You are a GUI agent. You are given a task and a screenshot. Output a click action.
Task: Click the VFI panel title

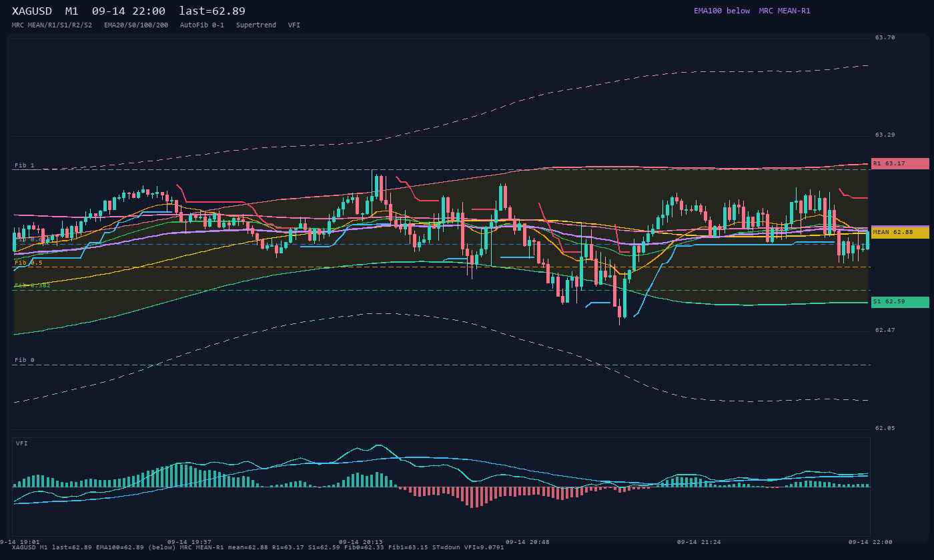22,443
